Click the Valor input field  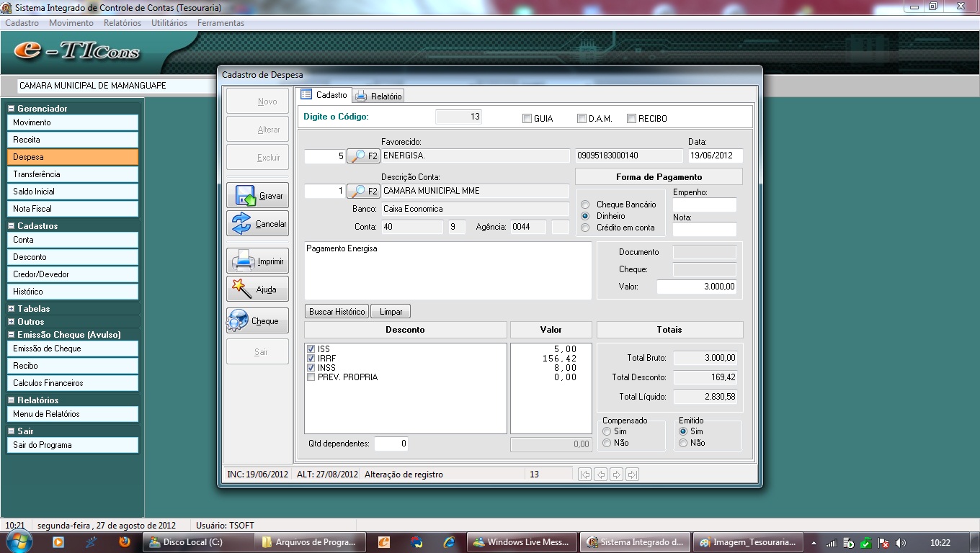697,287
